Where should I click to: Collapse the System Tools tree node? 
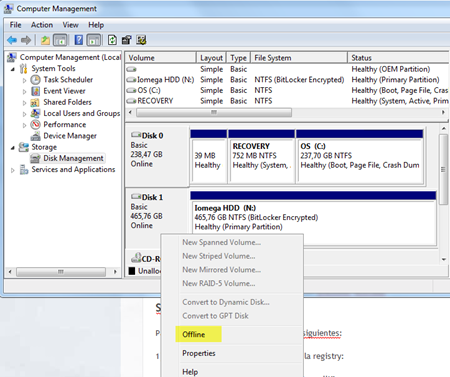click(x=13, y=69)
